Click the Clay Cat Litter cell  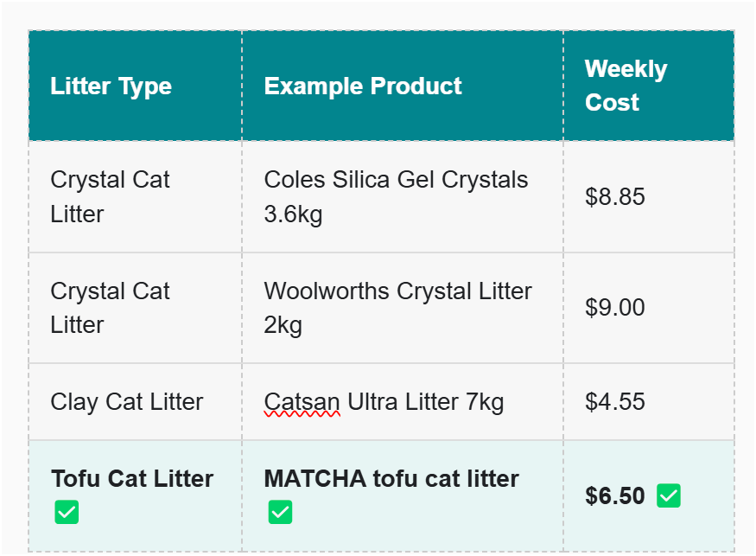(127, 402)
